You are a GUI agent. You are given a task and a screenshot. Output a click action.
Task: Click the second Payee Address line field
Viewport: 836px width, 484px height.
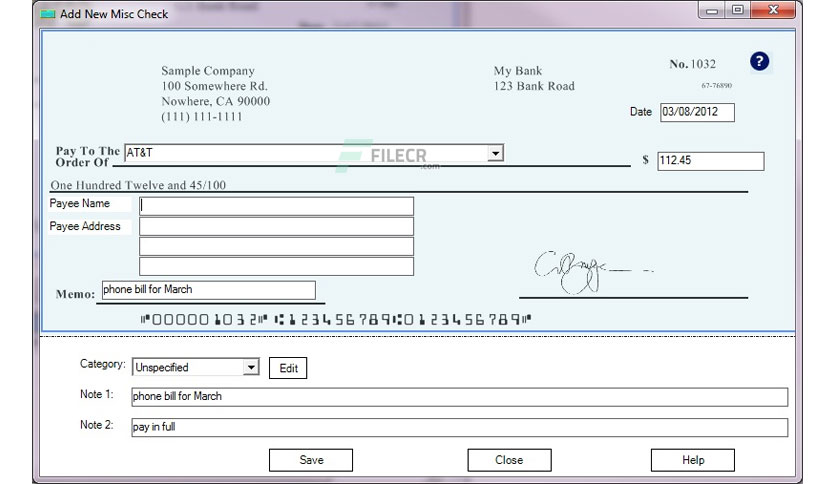tap(276, 246)
